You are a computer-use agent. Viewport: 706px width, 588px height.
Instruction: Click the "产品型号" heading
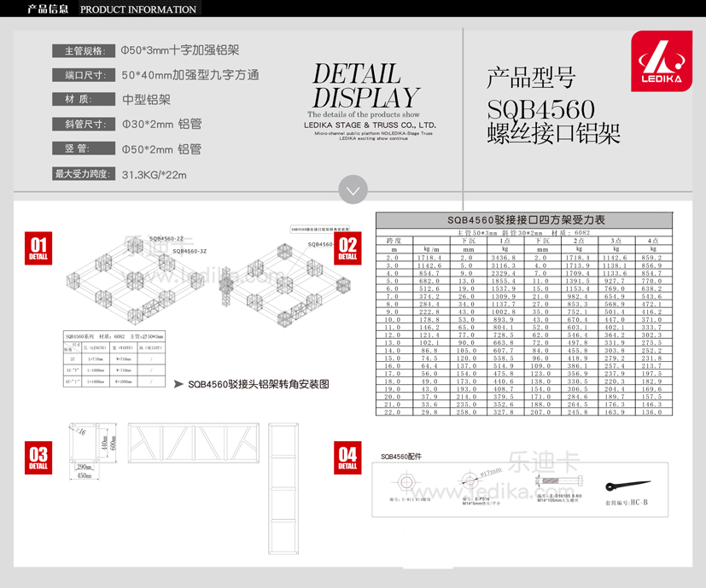531,78
